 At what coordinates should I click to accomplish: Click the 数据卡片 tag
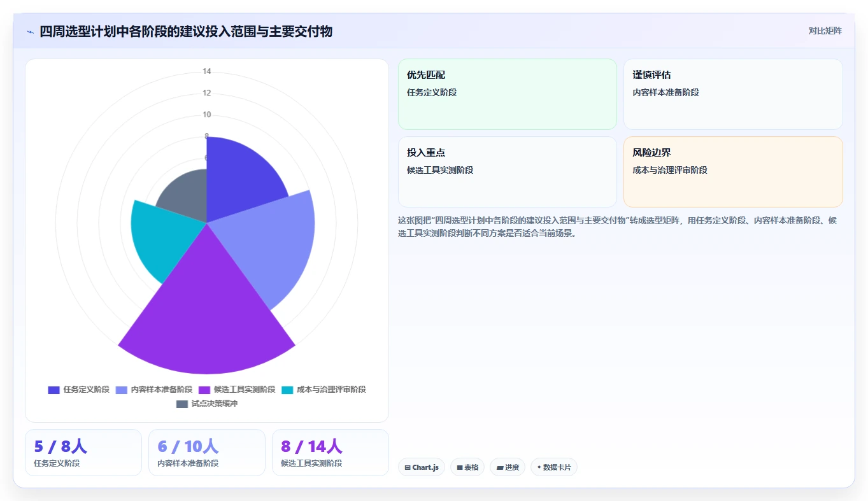[554, 467]
